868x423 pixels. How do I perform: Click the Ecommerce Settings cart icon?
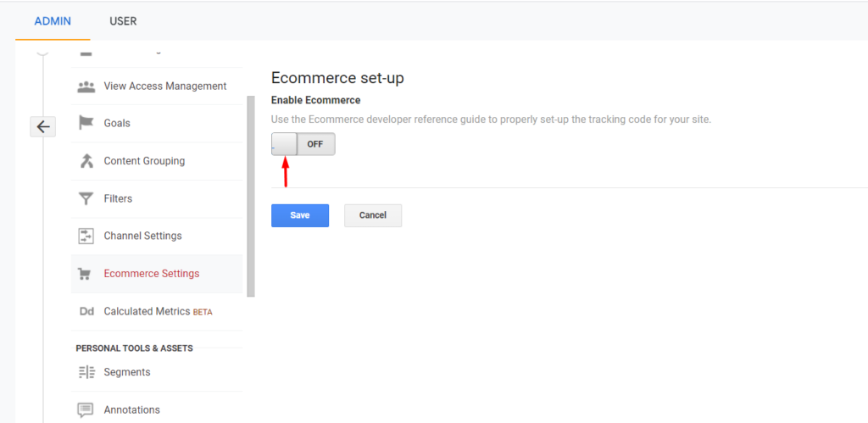click(85, 274)
